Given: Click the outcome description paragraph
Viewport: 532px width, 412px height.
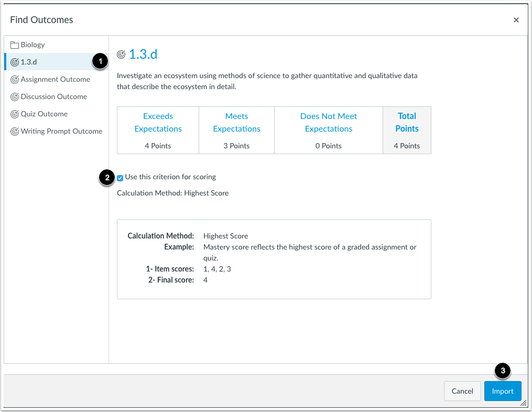Looking at the screenshot, I should click(x=267, y=81).
